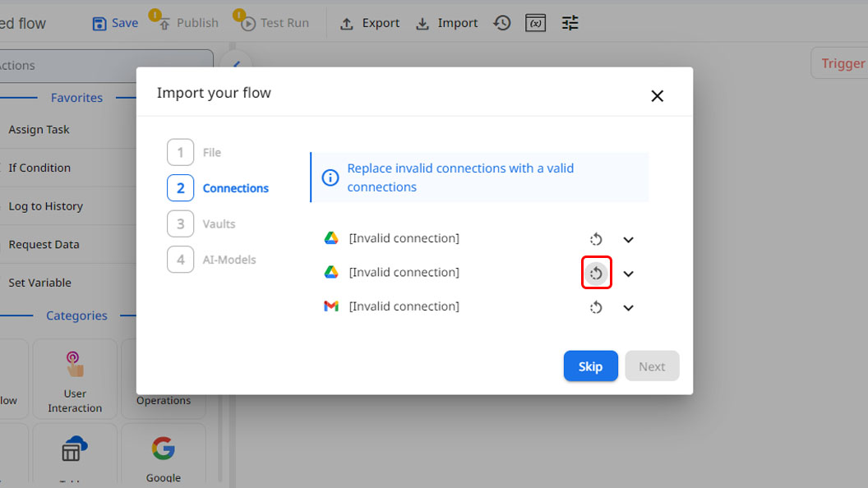The image size is (868, 488).
Task: Select step 2 Connections
Action: [218, 188]
